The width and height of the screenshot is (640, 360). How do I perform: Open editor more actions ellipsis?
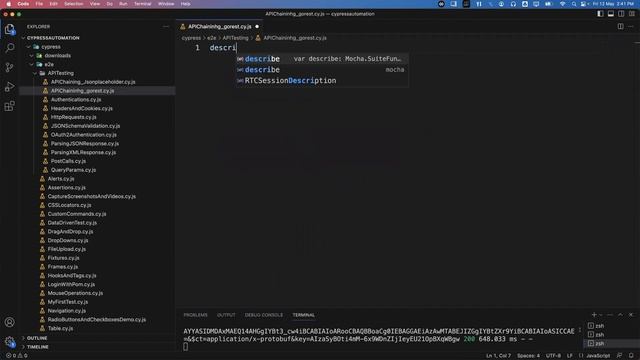point(631,27)
